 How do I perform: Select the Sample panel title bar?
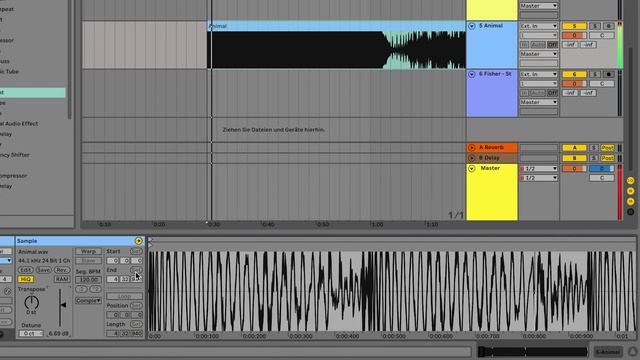point(80,241)
